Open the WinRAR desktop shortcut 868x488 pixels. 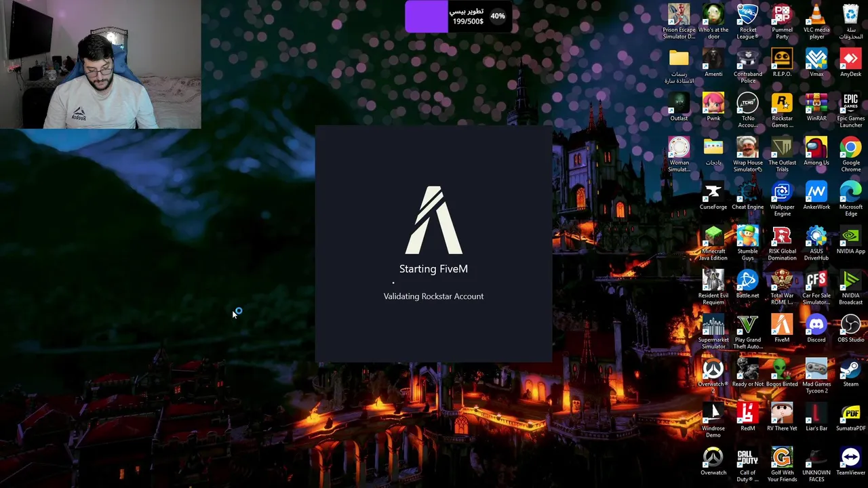click(x=816, y=106)
